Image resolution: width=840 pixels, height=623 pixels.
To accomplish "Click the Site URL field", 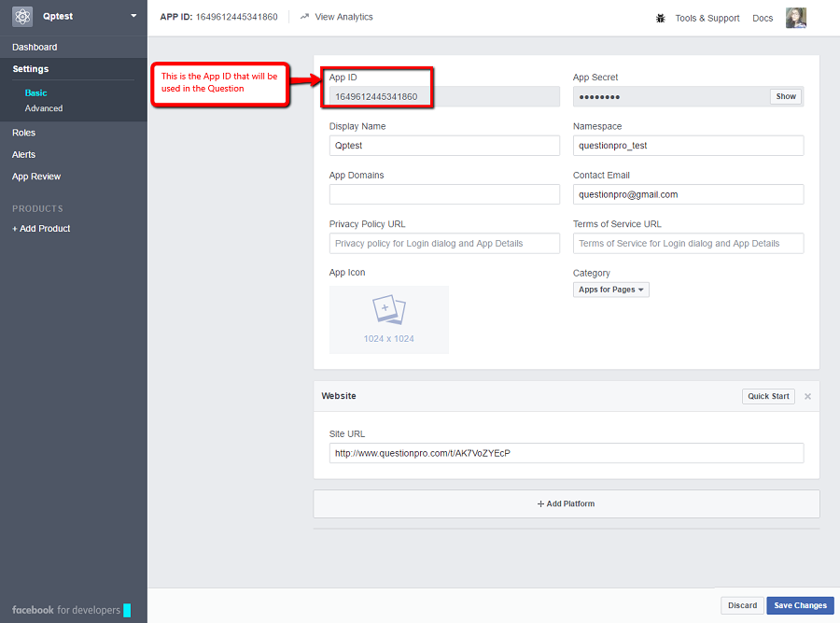I will [567, 453].
